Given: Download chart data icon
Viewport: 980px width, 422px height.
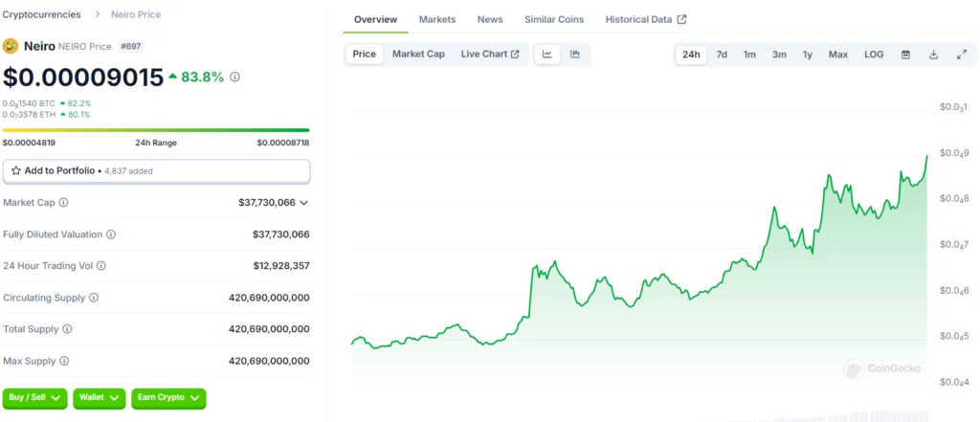Looking at the screenshot, I should coord(934,55).
